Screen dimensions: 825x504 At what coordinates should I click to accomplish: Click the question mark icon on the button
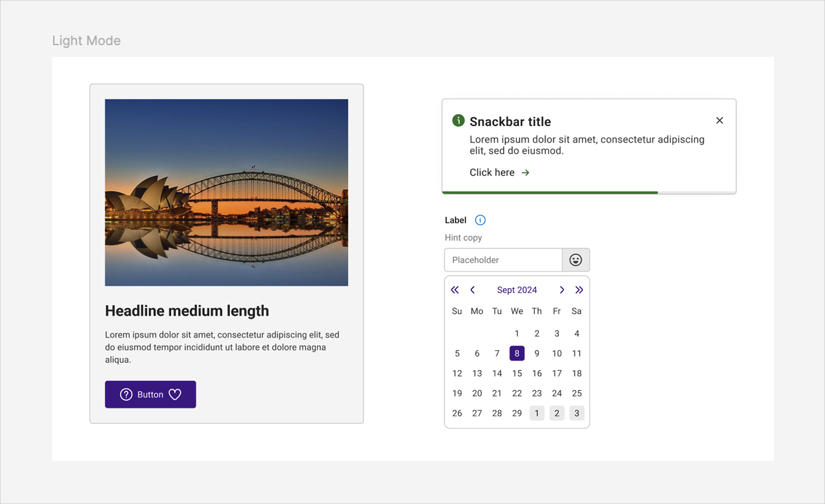point(126,394)
